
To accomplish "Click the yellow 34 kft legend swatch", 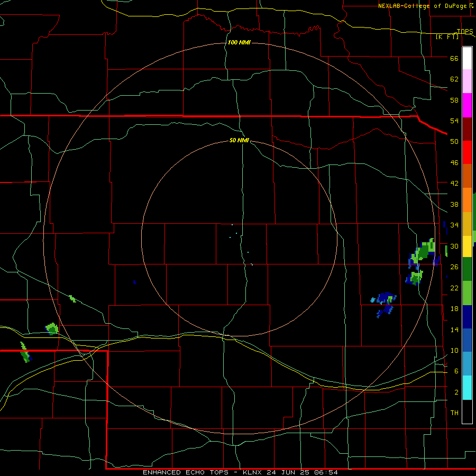I will pyautogui.click(x=467, y=246).
